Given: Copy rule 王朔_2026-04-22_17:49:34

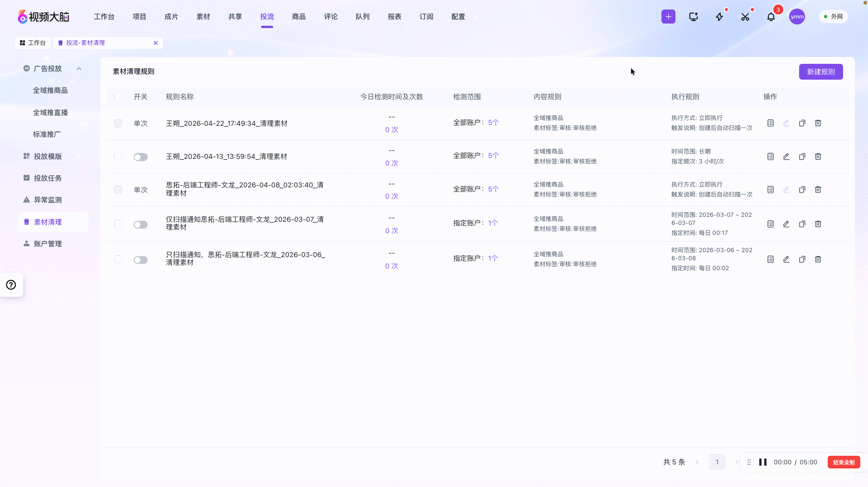Looking at the screenshot, I should click(x=802, y=123).
